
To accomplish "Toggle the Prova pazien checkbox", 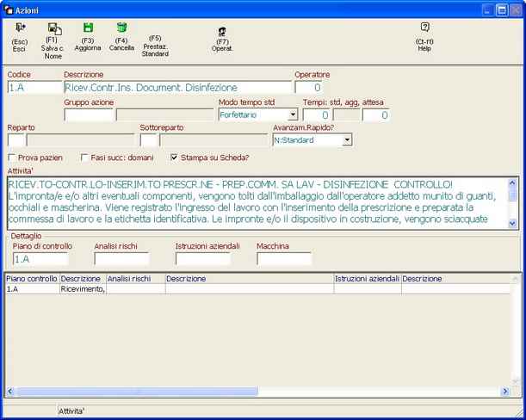I will click(x=12, y=157).
